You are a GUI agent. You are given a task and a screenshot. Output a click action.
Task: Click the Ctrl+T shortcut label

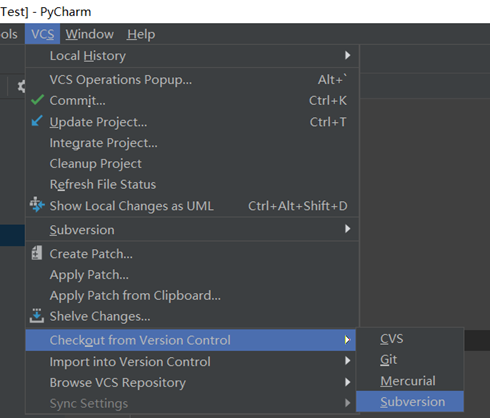pyautogui.click(x=328, y=122)
